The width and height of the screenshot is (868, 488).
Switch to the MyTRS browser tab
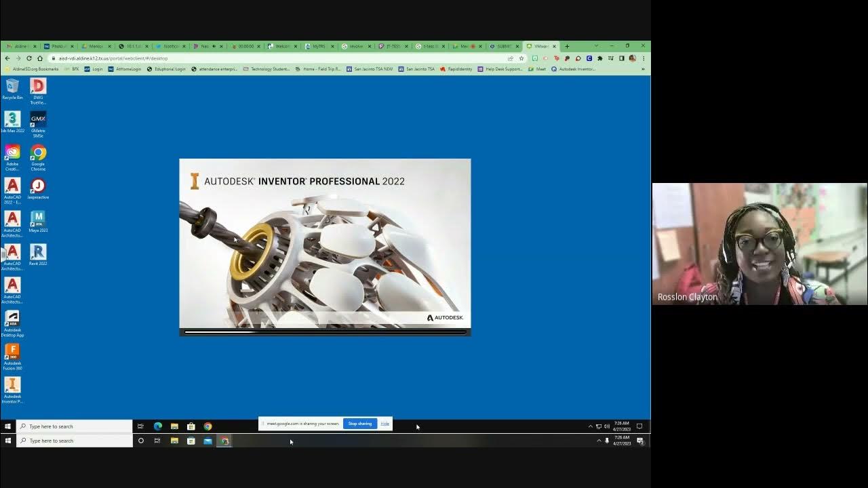point(319,46)
